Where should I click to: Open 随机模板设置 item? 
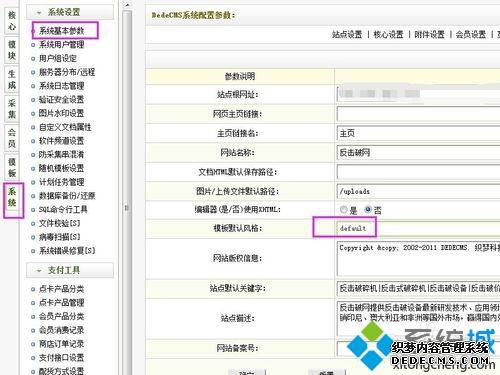coord(62,168)
